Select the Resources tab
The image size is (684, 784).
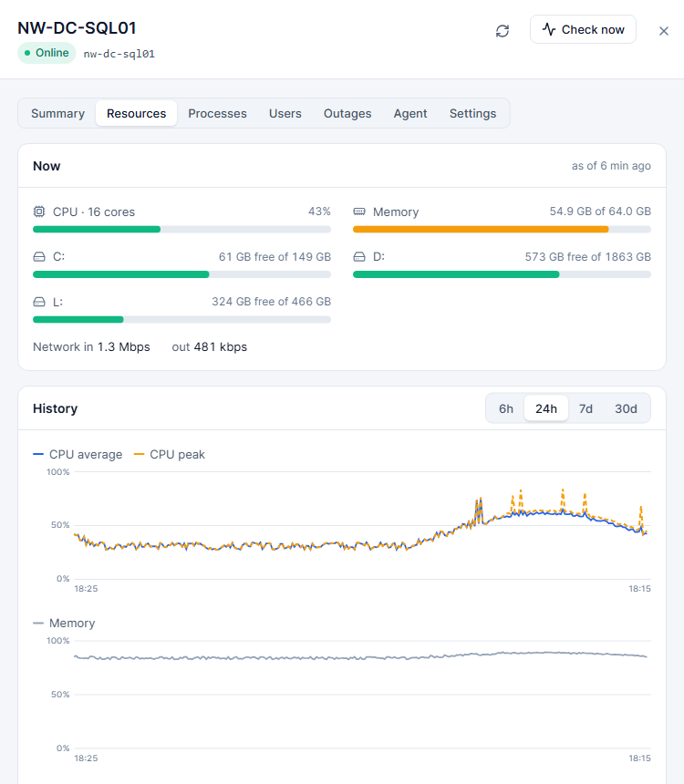click(136, 114)
